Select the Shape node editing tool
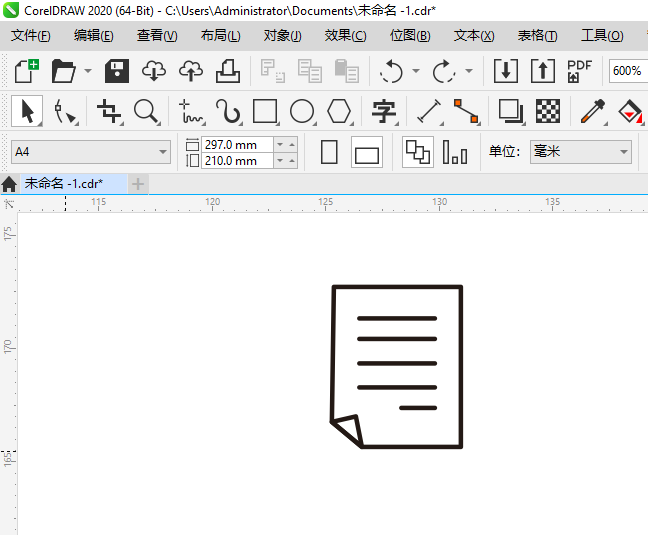 [64, 111]
